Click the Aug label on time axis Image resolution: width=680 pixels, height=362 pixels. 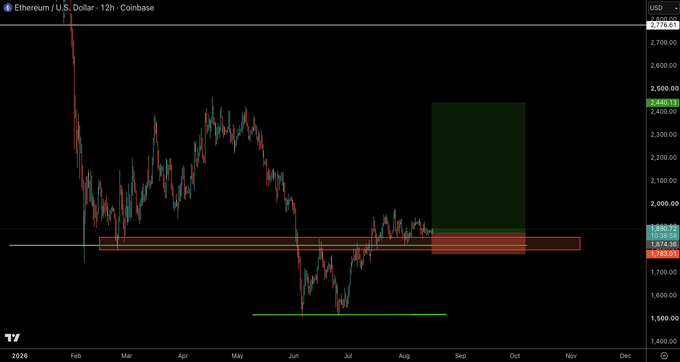(404, 355)
